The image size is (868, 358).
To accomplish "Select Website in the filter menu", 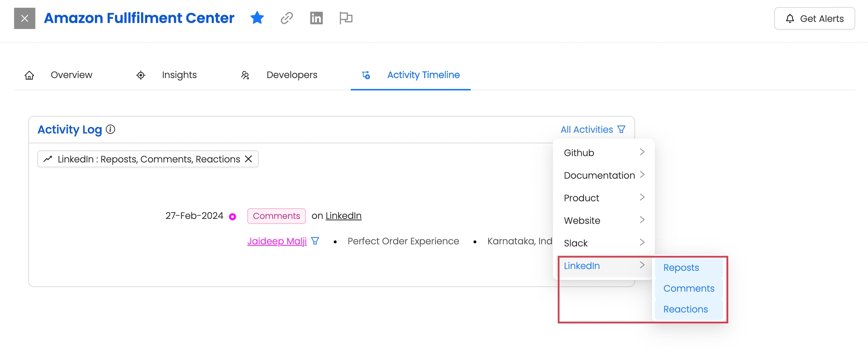I will pyautogui.click(x=604, y=220).
